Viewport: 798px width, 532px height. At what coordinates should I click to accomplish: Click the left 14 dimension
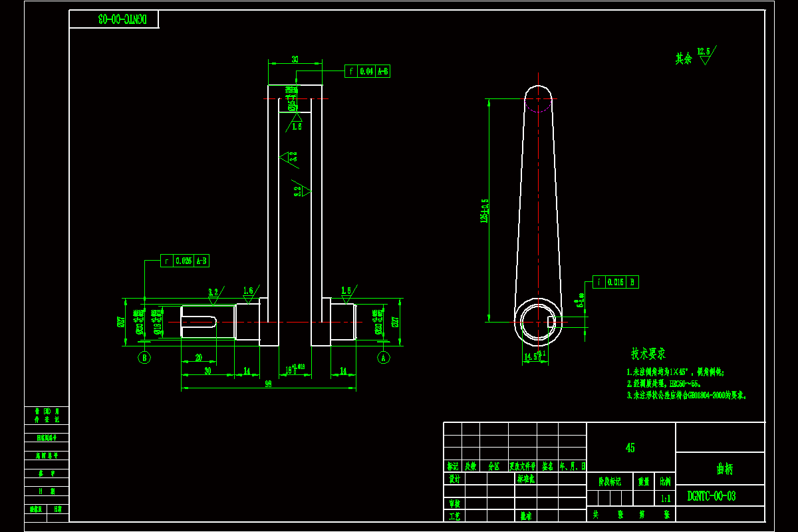pyautogui.click(x=247, y=371)
